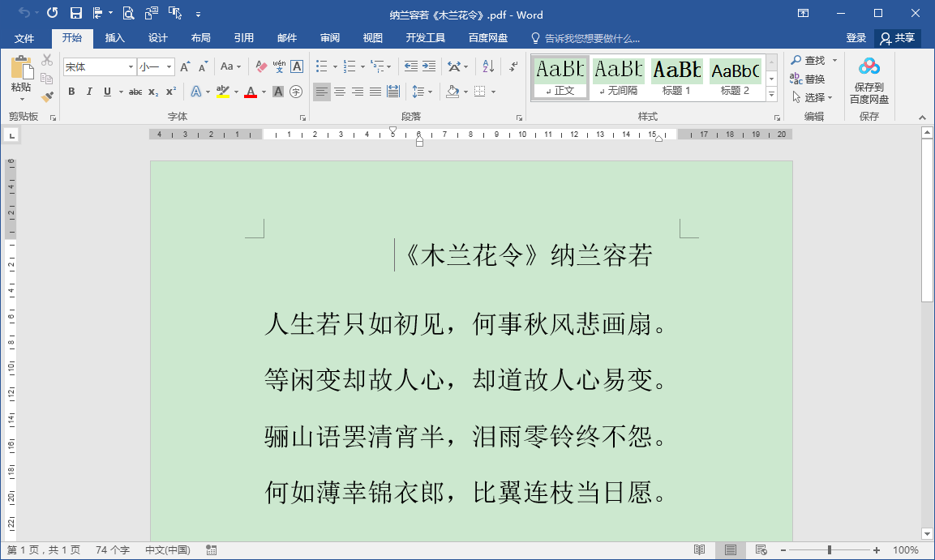This screenshot has height=560, width=935.
Task: Toggle center alignment button
Action: pos(340,92)
